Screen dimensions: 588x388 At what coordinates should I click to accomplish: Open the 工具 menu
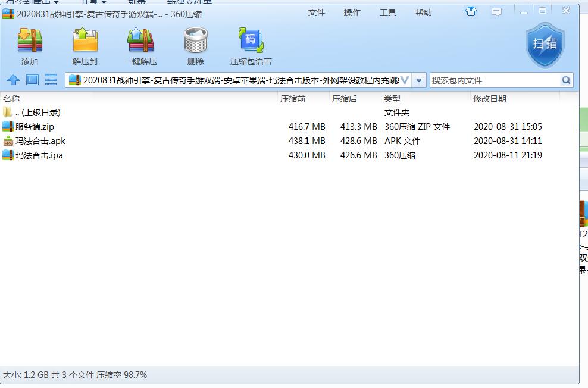(388, 12)
